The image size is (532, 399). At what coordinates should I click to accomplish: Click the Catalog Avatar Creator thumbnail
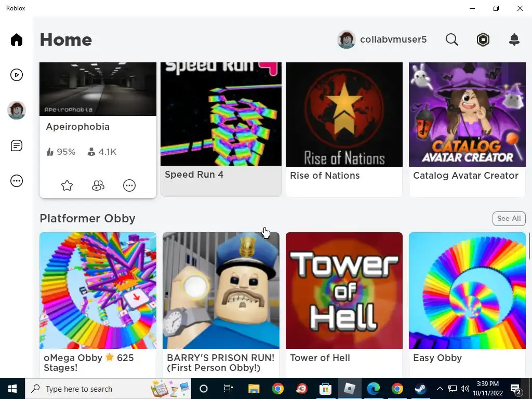point(467,114)
